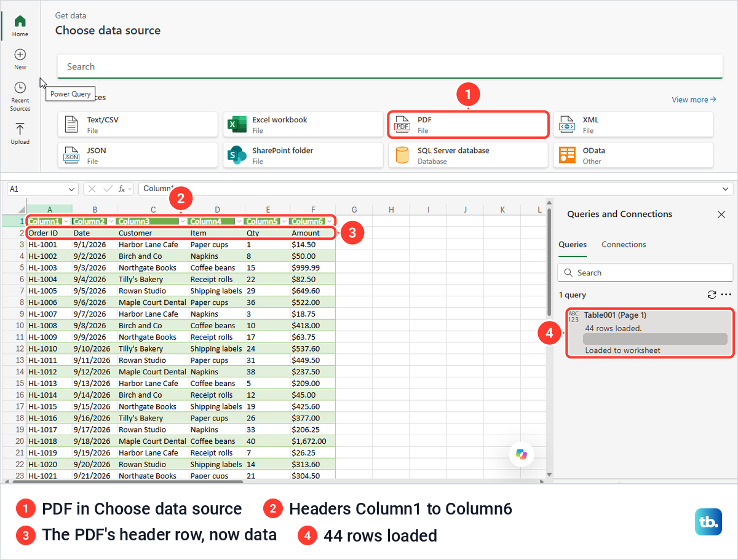Viewport: 738px width, 560px height.
Task: Open the more options ellipsis in Queries pane
Action: (x=726, y=295)
